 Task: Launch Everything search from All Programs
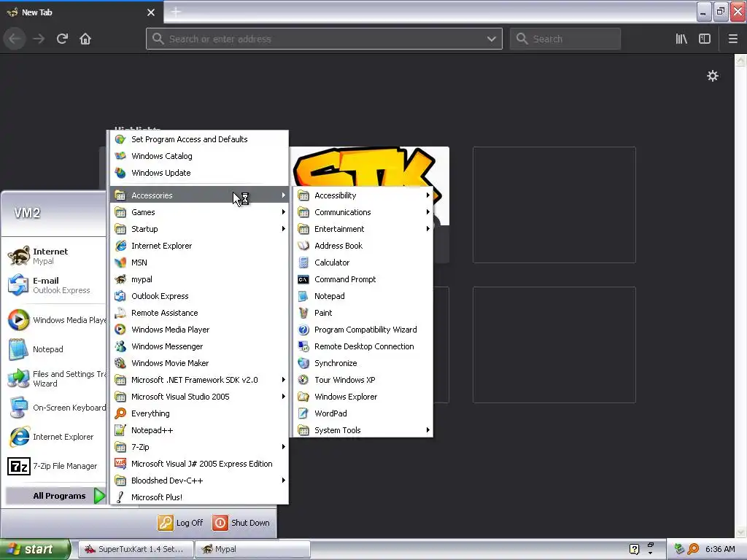[199, 413]
